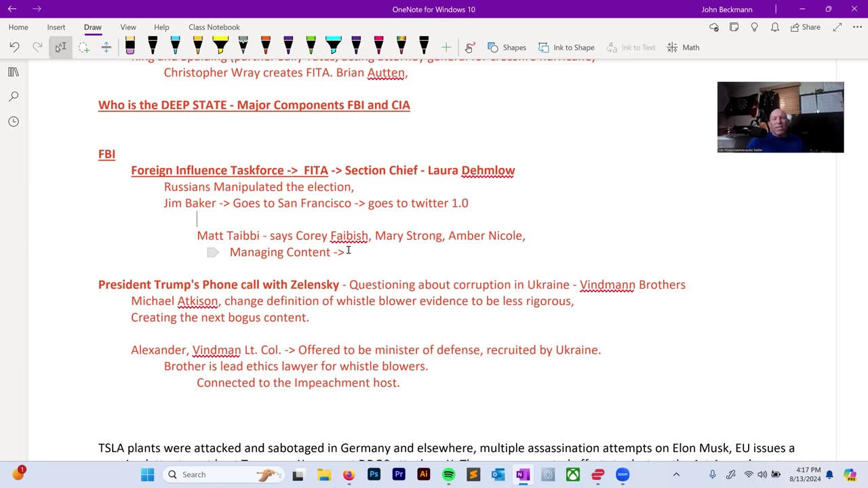Toggle the taskbar microphone icon

(713, 474)
